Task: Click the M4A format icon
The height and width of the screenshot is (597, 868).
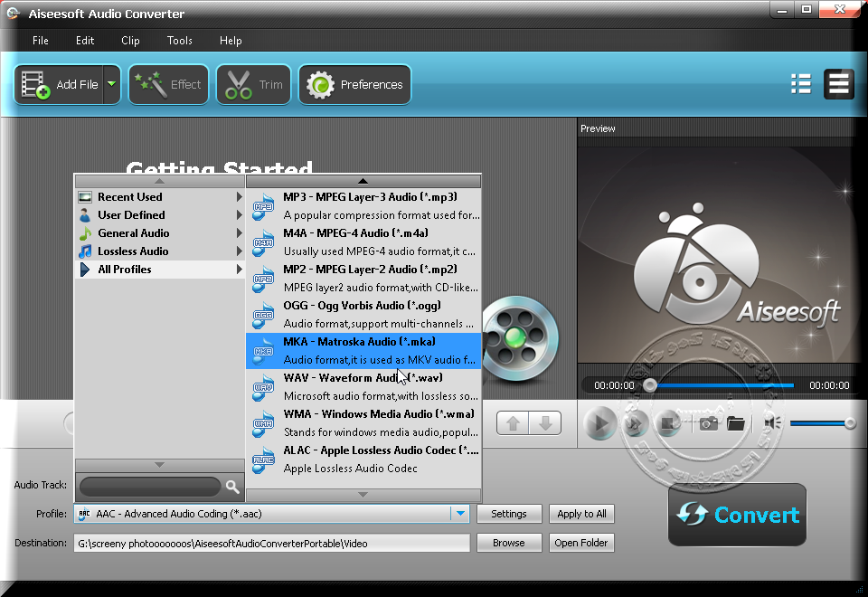Action: pos(263,242)
